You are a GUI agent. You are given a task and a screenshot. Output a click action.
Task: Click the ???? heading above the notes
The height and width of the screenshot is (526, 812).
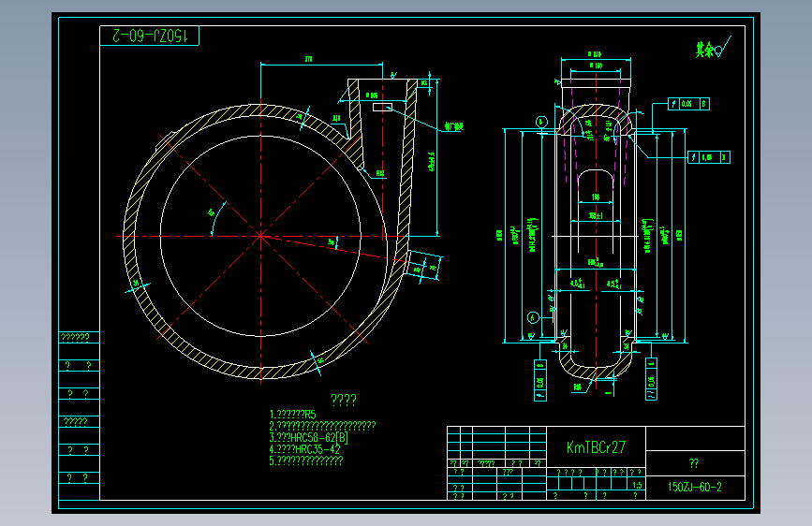pos(344,399)
